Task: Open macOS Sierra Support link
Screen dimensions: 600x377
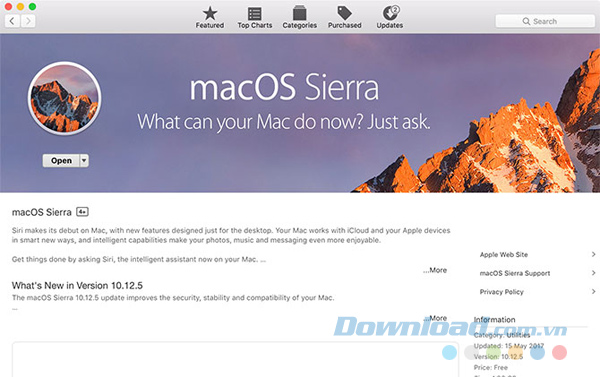Action: click(515, 273)
